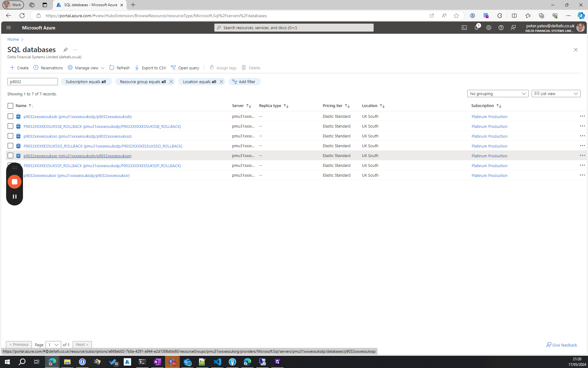Open Windows Start menu
Image resolution: width=588 pixels, height=368 pixels.
[x=7, y=362]
